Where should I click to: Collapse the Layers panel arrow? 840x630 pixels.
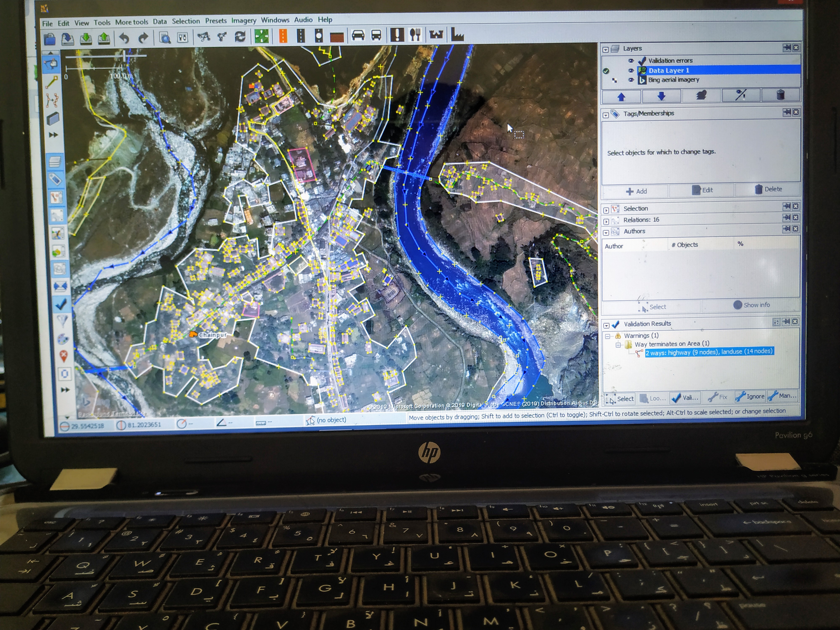(x=606, y=49)
